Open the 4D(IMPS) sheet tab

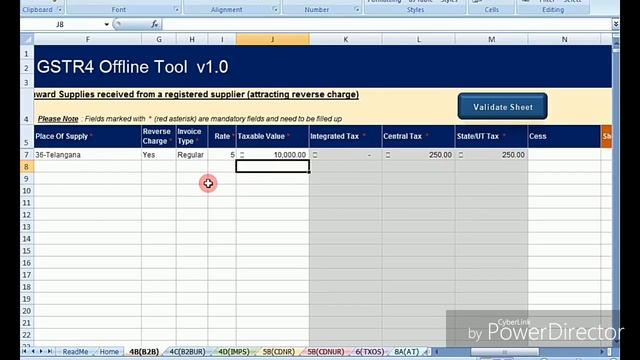233,351
